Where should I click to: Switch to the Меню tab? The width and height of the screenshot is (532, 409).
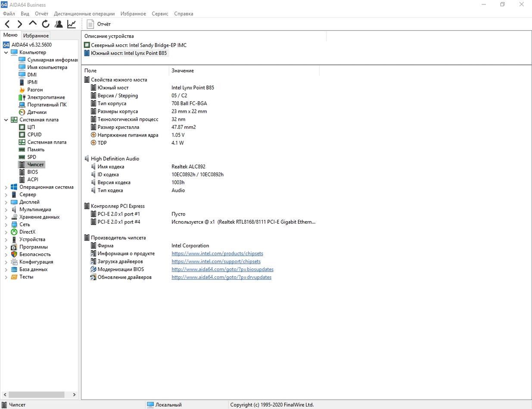coord(10,35)
